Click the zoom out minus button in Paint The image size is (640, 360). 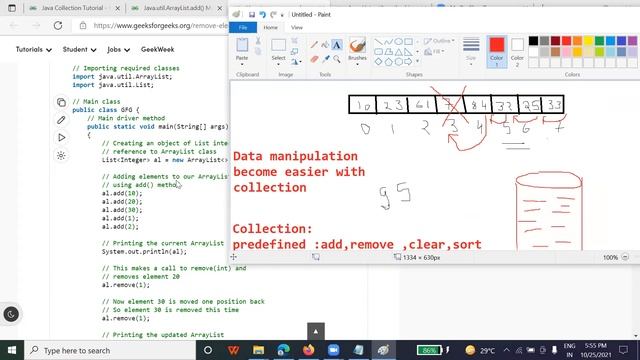click(625, 257)
